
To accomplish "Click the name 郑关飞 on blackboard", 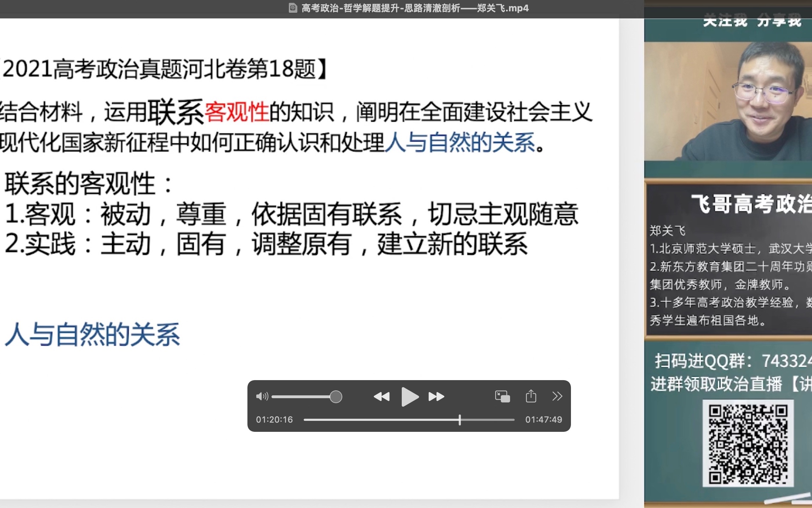I will click(668, 231).
